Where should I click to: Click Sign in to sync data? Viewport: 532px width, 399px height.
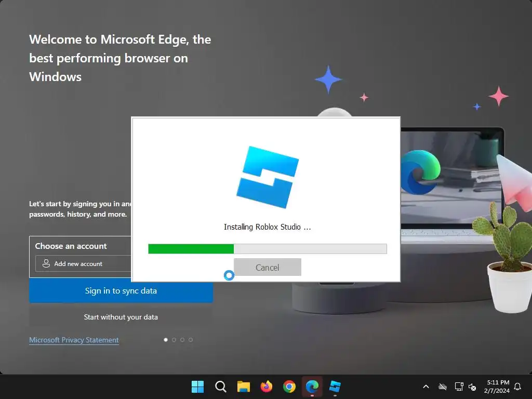[121, 291]
